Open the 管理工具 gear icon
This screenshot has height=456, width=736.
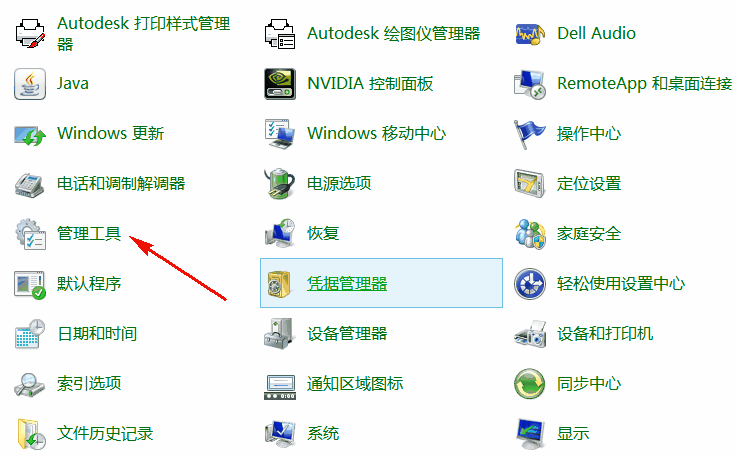[x=30, y=234]
